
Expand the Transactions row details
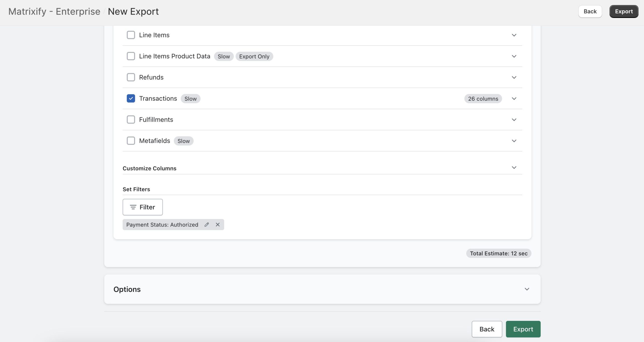[x=514, y=99]
